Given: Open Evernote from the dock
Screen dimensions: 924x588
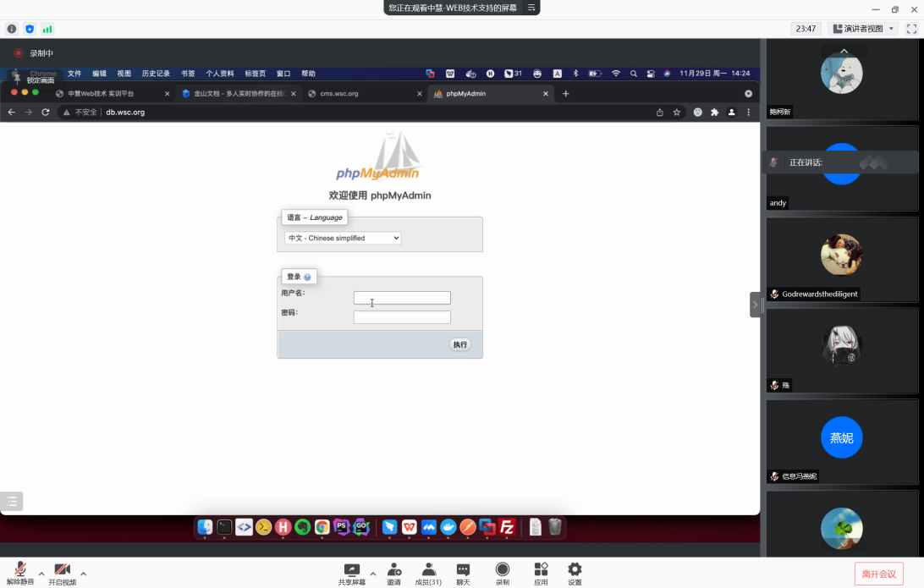Looking at the screenshot, I should (x=303, y=527).
